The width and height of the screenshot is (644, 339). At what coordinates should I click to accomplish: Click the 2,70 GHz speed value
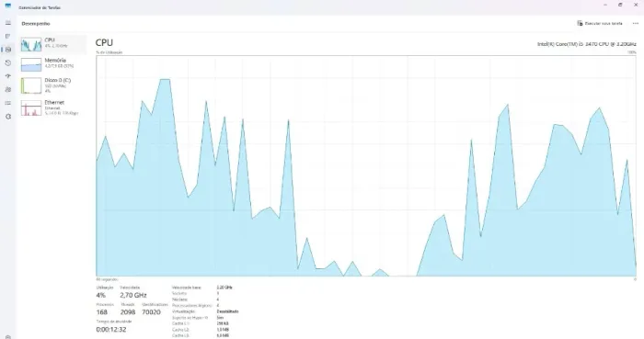coord(133,295)
